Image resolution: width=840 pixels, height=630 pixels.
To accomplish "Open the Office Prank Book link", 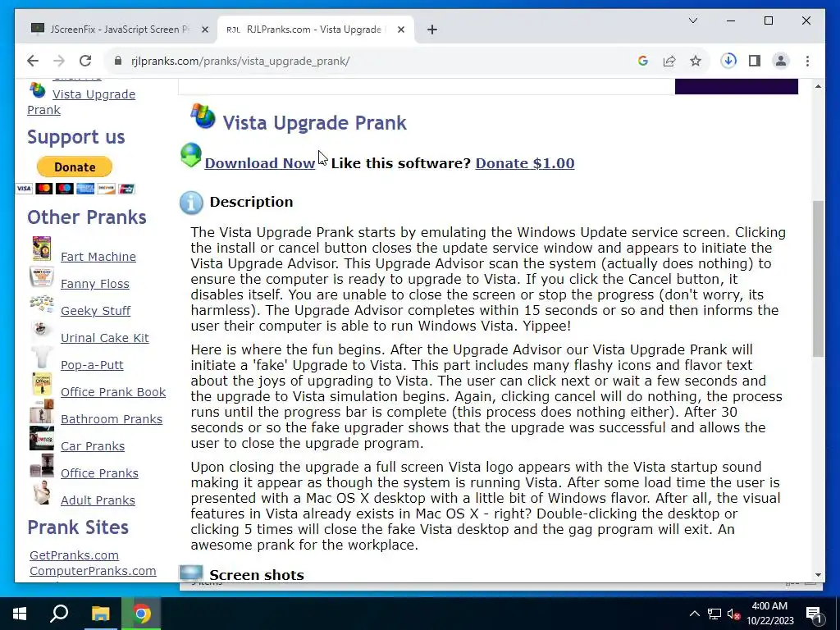I will click(x=113, y=391).
